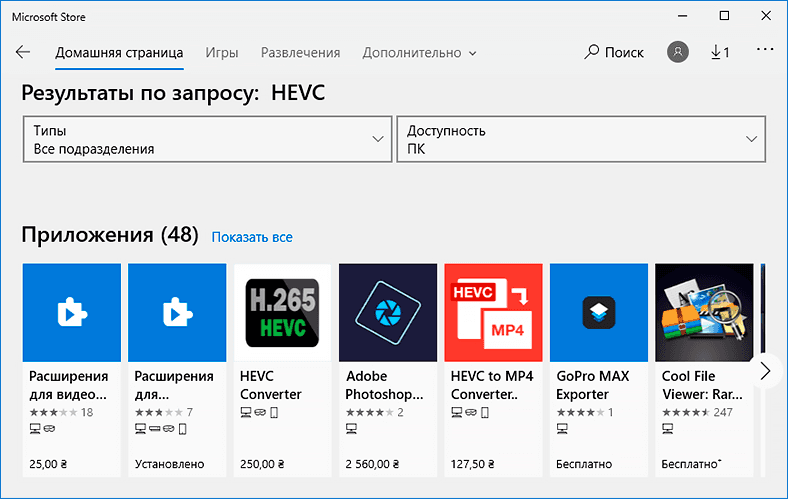Open the Cool File Viewer icon
The image size is (788, 499).
pos(704,313)
